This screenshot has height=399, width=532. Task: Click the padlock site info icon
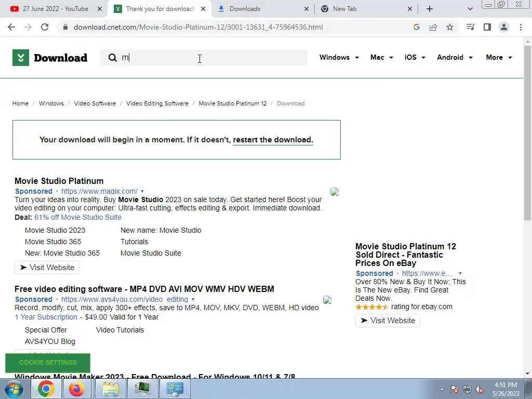[x=65, y=27]
